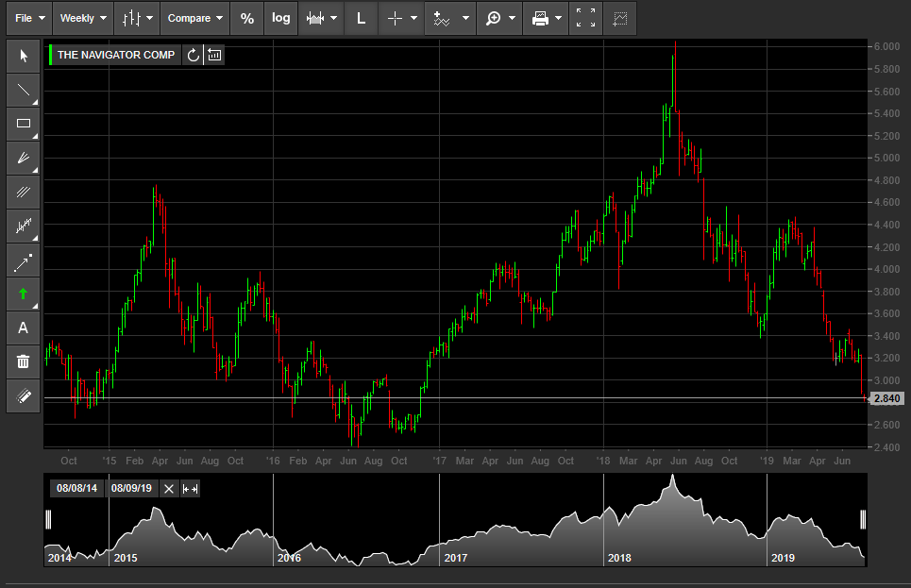Select the fan lines tool

click(24, 158)
